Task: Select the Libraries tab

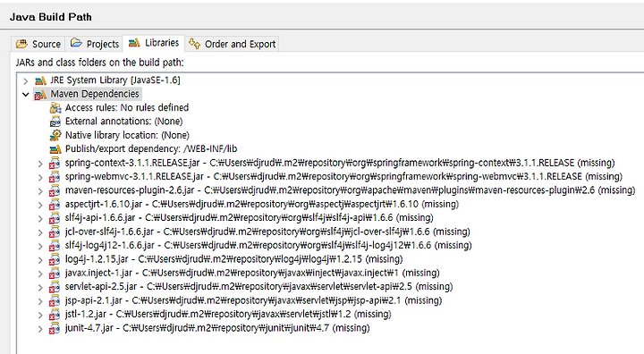Action: pyautogui.click(x=154, y=43)
